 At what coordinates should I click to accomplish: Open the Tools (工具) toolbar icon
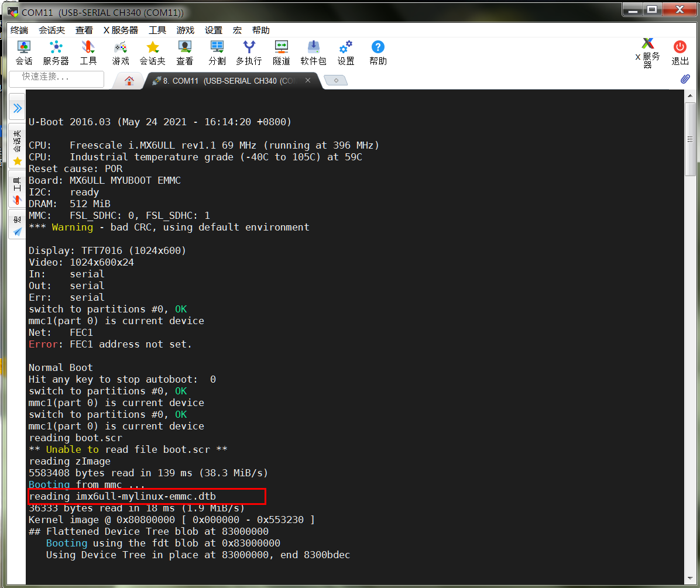tap(88, 53)
